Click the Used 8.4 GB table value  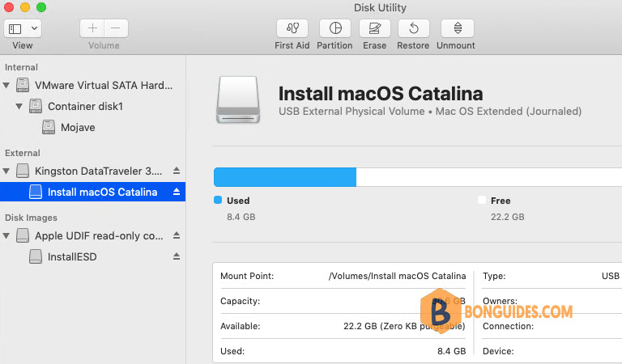452,351
